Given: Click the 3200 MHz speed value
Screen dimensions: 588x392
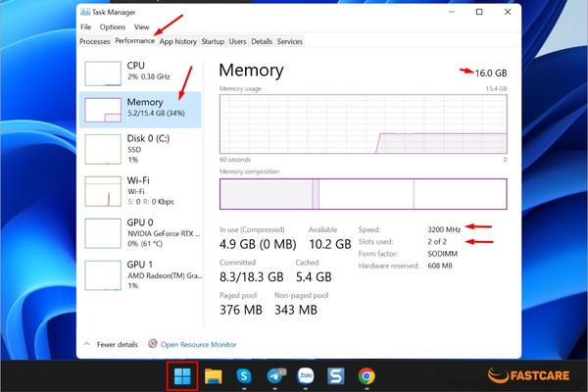Looking at the screenshot, I should coord(444,229).
